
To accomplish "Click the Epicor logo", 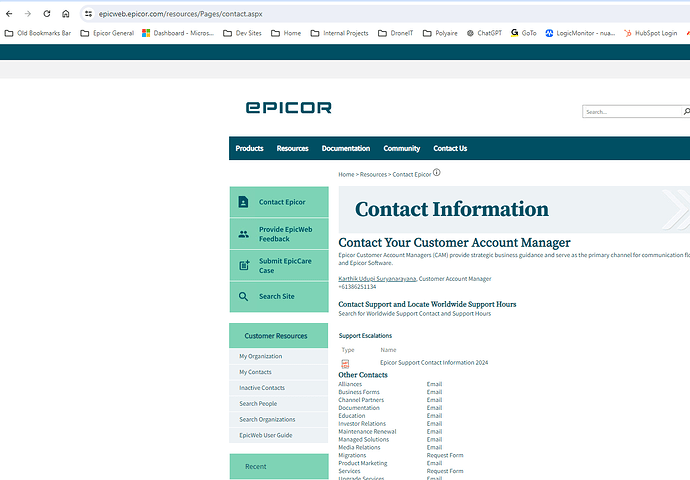I will coord(289,107).
